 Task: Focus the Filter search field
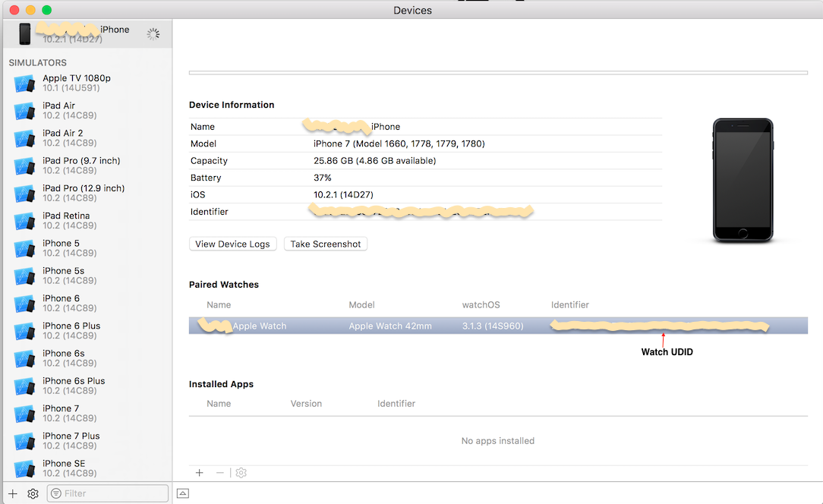coord(108,493)
